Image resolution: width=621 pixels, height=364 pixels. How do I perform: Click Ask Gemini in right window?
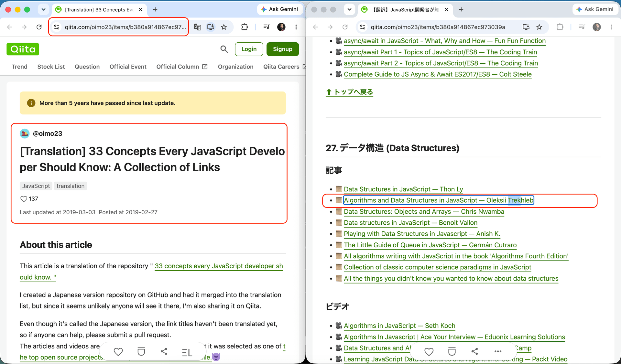point(595,9)
